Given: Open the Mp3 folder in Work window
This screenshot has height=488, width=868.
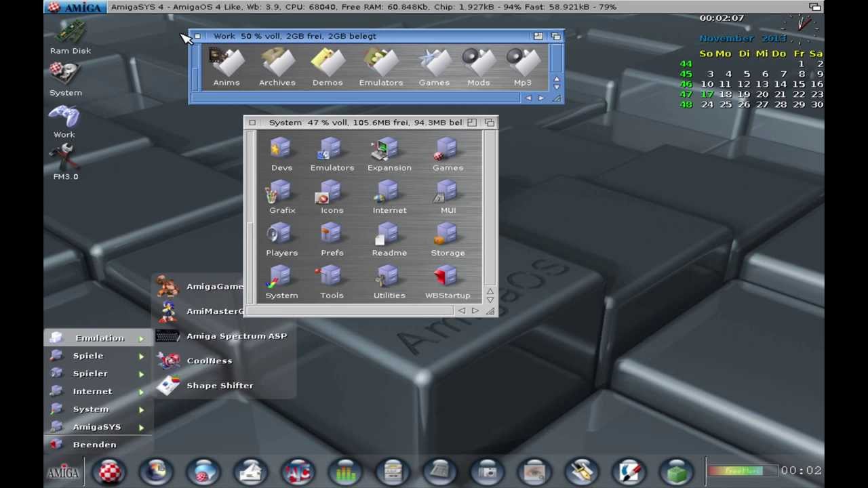Looking at the screenshot, I should coord(523,68).
